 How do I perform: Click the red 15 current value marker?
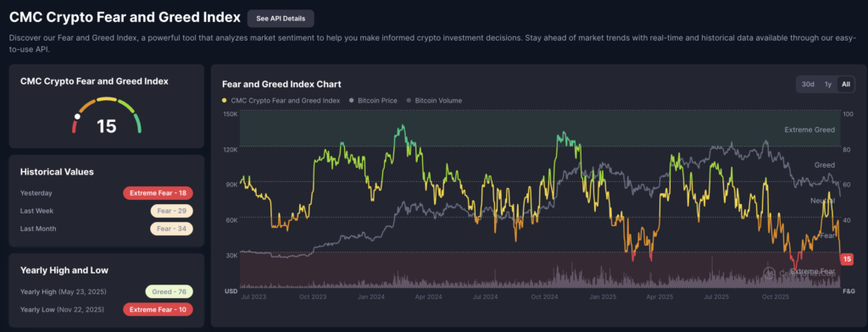[847, 259]
